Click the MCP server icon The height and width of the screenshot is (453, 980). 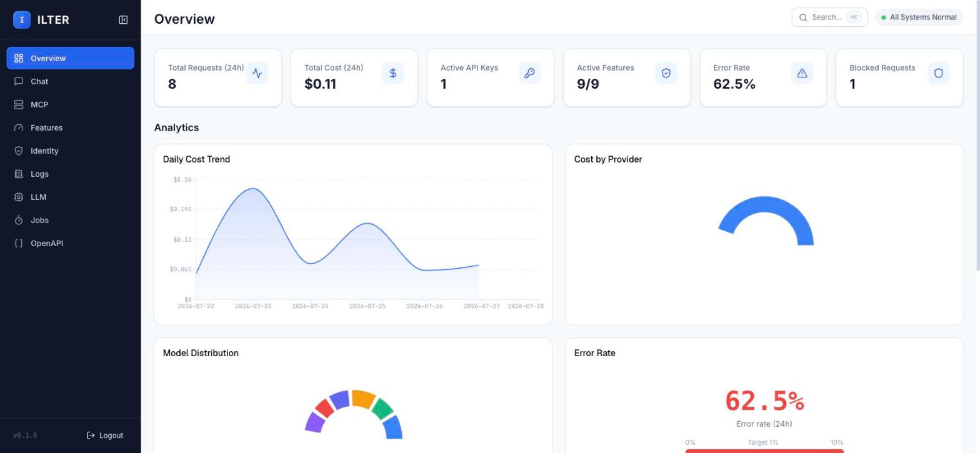coord(19,104)
